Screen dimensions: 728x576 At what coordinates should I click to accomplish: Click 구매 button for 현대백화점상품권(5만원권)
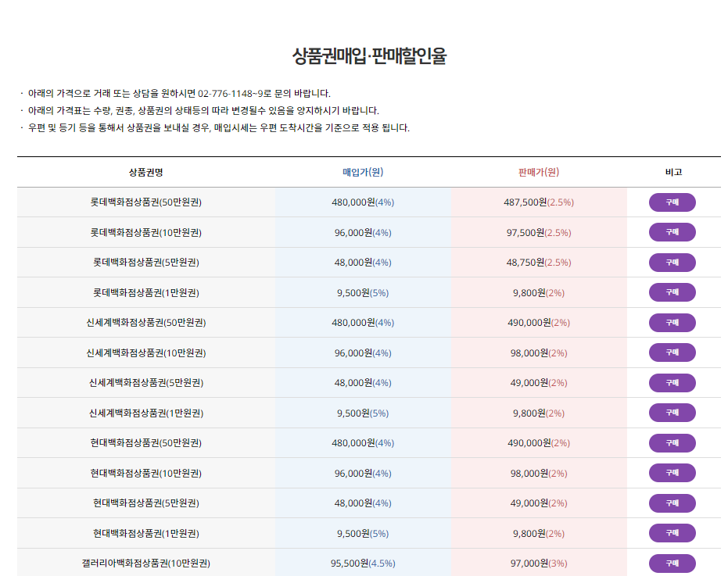pos(672,503)
